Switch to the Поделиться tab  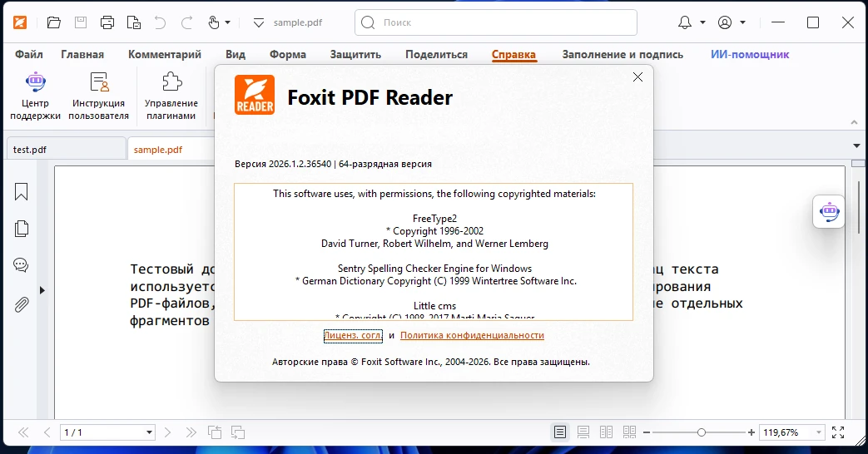pyautogui.click(x=436, y=55)
